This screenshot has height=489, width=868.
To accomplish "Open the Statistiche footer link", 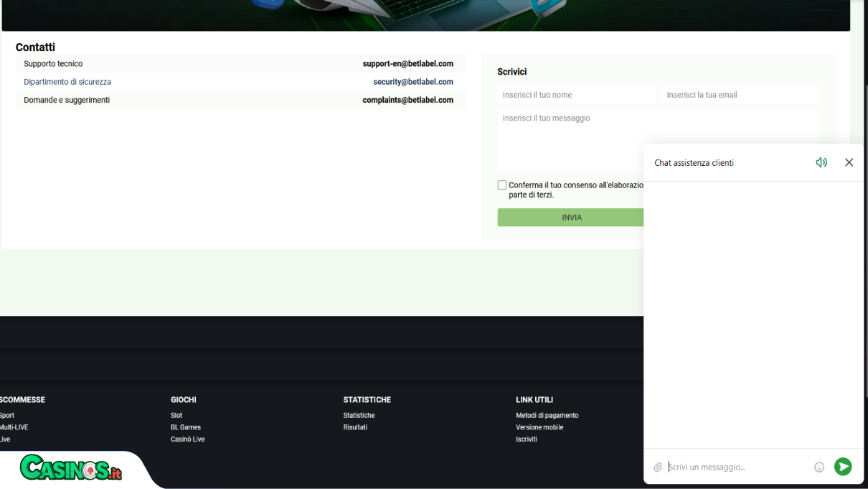I will click(x=359, y=416).
